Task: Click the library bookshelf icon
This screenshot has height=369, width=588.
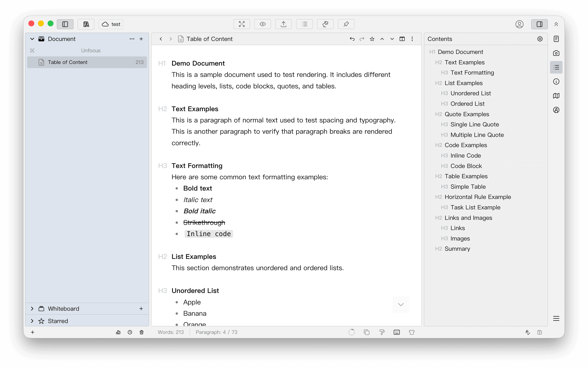Action: [x=86, y=24]
